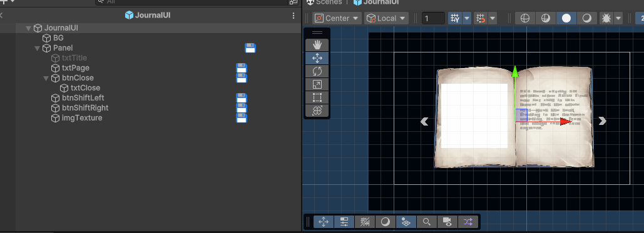Click the tools overlay drag handle

click(317, 33)
